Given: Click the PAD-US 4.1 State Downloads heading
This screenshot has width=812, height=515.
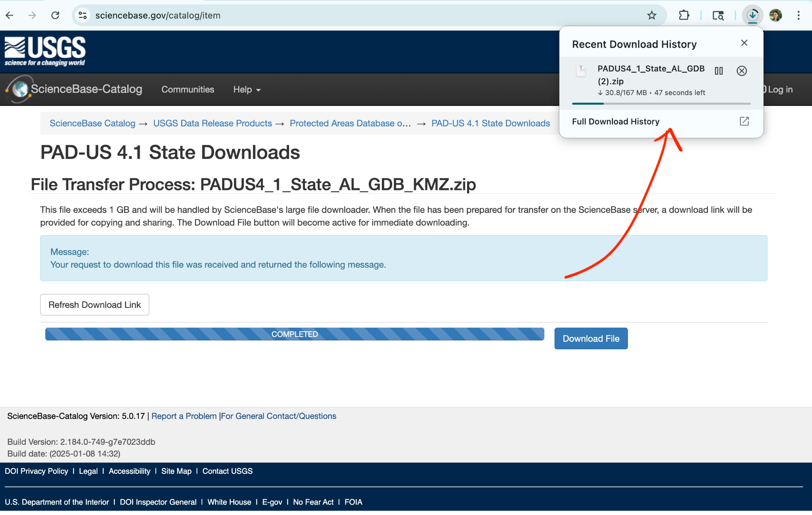Looking at the screenshot, I should coord(170,152).
